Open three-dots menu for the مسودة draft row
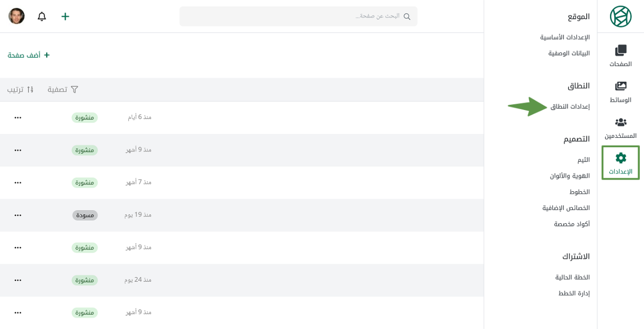 pos(18,215)
